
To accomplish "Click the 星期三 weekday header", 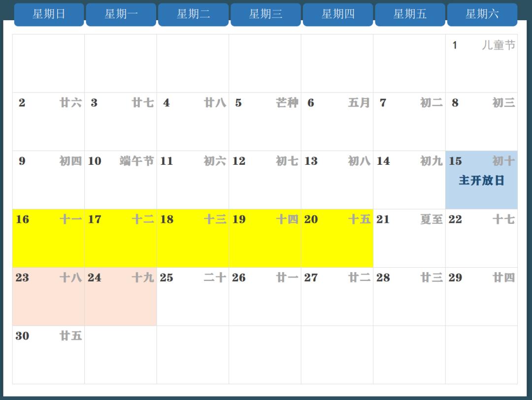I will click(x=266, y=14).
